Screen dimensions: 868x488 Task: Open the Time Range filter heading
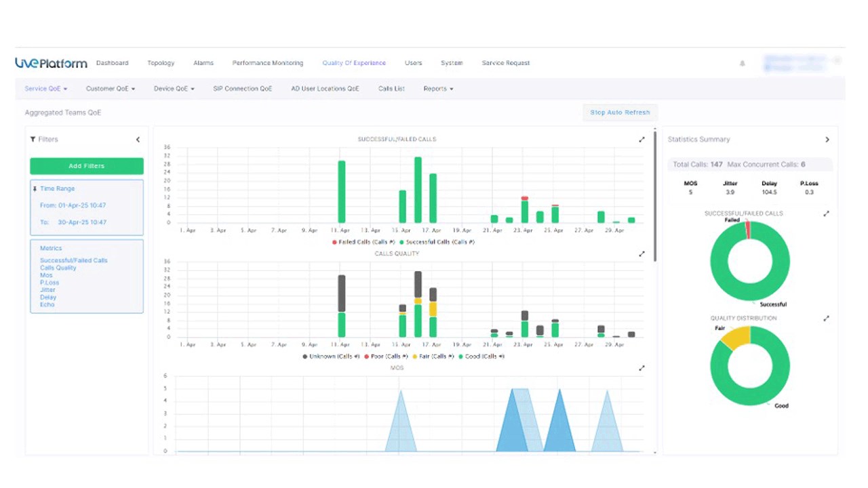[x=58, y=189]
